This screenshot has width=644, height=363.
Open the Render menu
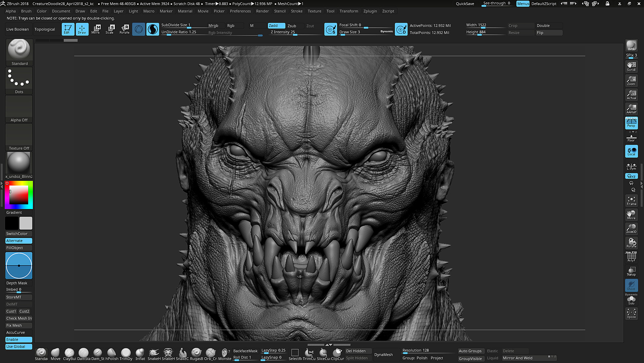coord(262,11)
